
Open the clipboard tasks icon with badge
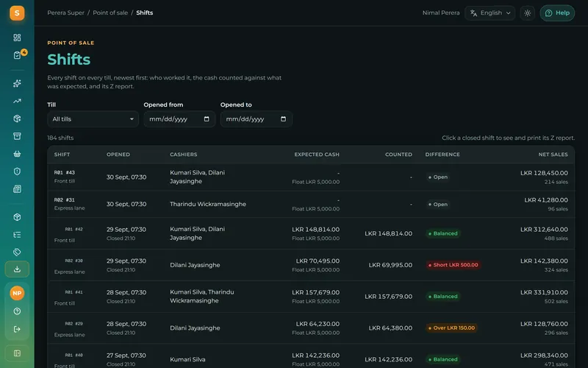(17, 55)
